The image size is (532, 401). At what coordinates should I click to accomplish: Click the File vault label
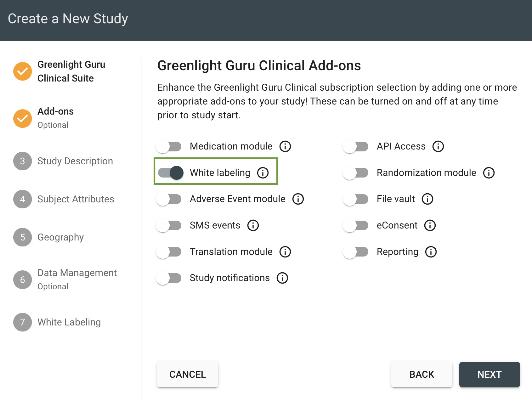(396, 199)
